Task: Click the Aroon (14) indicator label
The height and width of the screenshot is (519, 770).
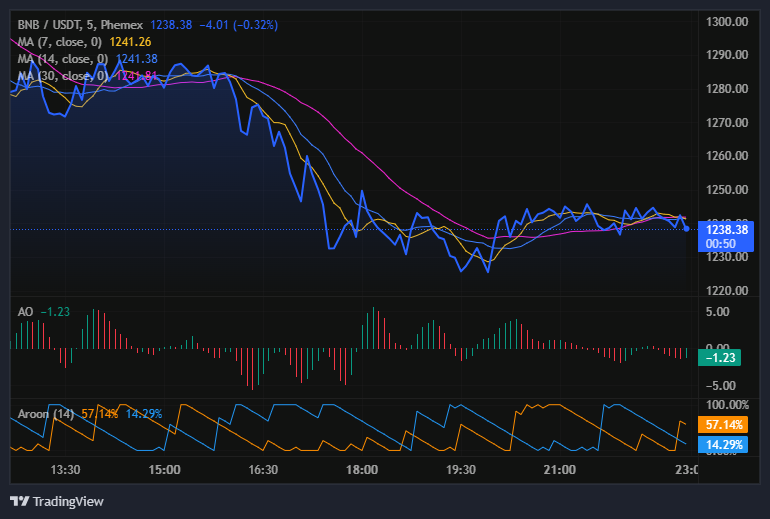Action: tap(46, 414)
